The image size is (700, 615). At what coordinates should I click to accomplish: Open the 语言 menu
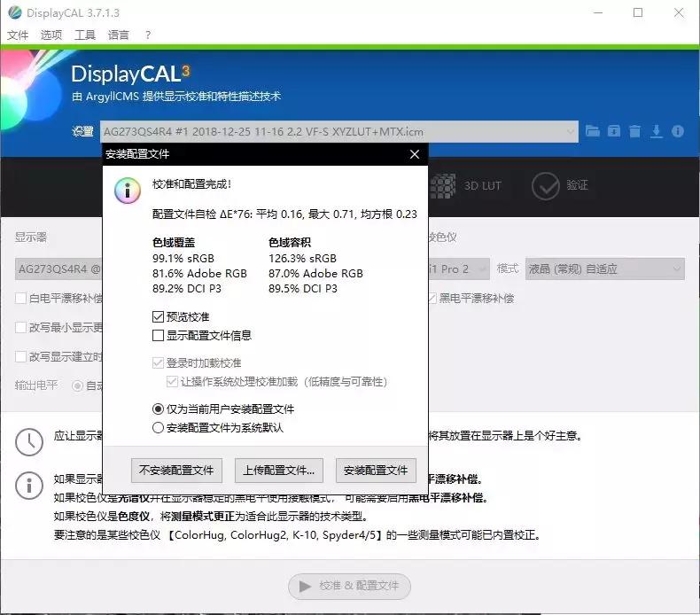click(119, 35)
